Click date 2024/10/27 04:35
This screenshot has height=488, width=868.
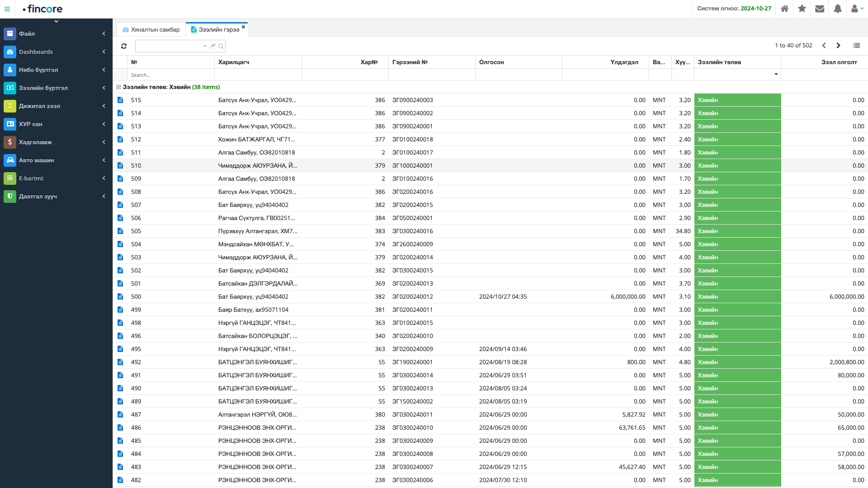point(503,296)
